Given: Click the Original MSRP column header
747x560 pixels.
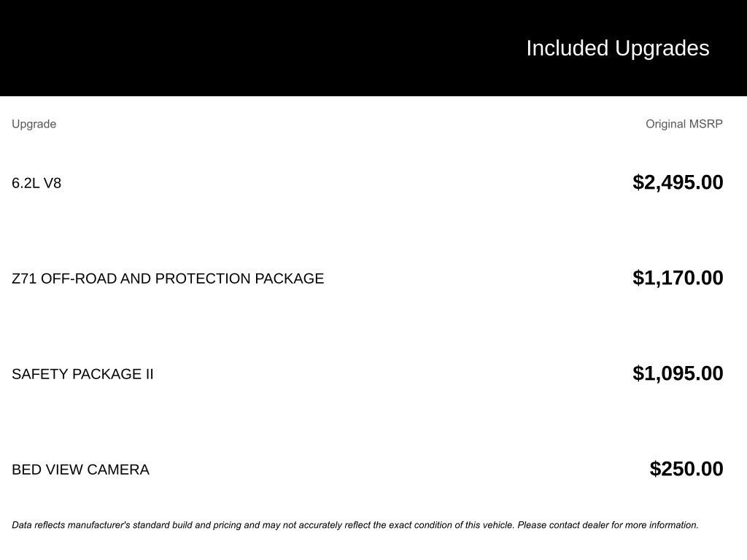Looking at the screenshot, I should pyautogui.click(x=684, y=124).
